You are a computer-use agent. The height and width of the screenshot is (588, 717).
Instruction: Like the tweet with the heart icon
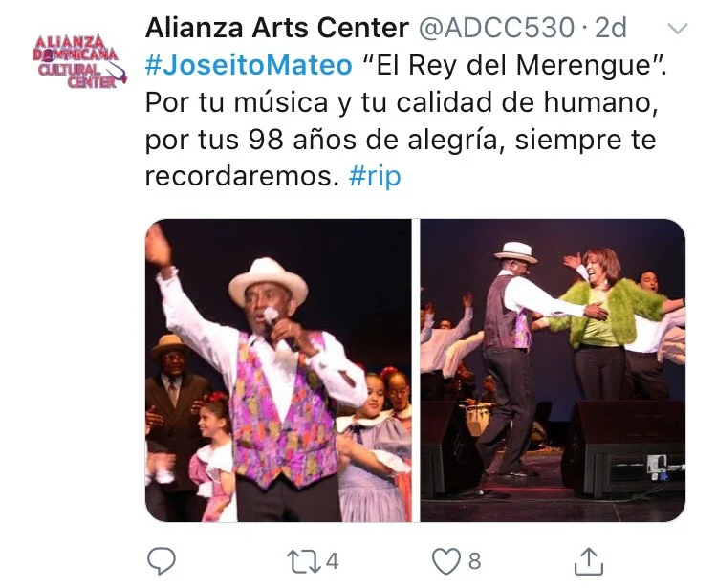446,561
